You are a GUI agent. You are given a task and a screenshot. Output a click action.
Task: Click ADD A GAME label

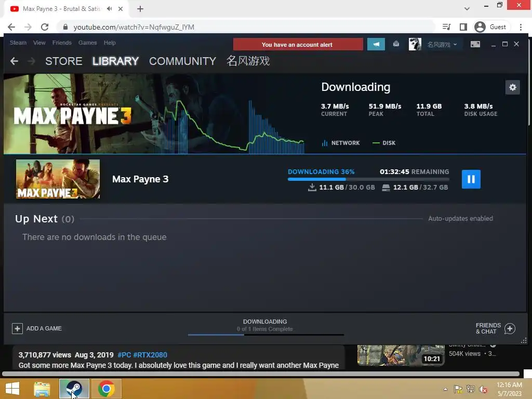pyautogui.click(x=44, y=328)
